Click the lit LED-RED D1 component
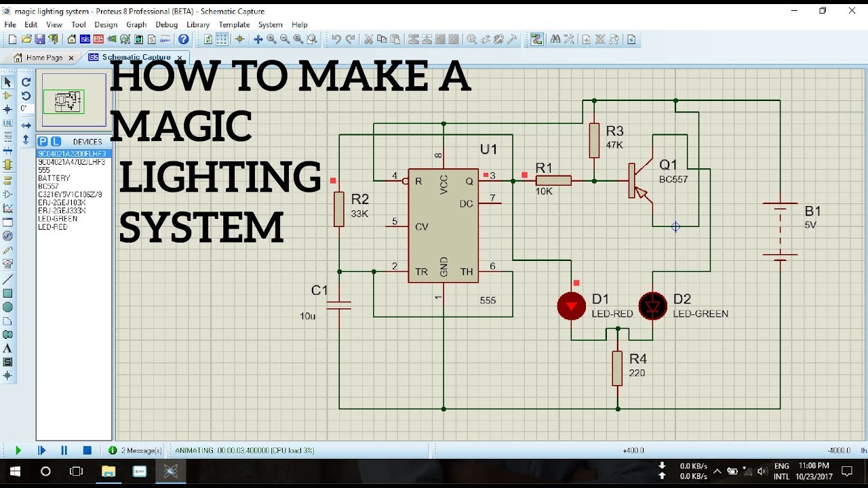Image resolution: width=868 pixels, height=488 pixels. tap(572, 306)
